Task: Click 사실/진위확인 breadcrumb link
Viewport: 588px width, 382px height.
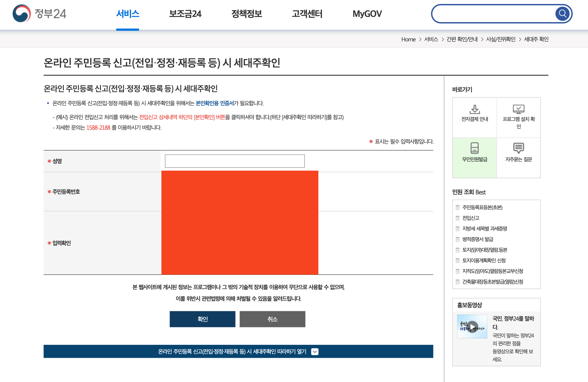Action: [501, 39]
